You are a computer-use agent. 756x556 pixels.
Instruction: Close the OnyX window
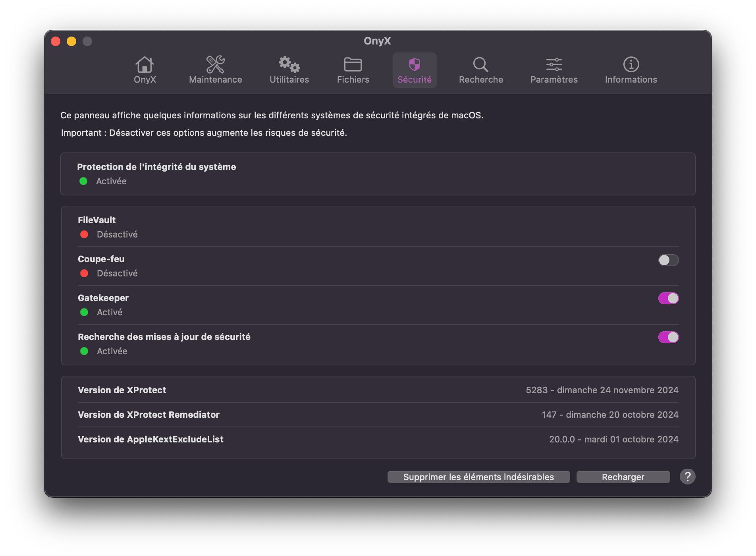tap(56, 41)
